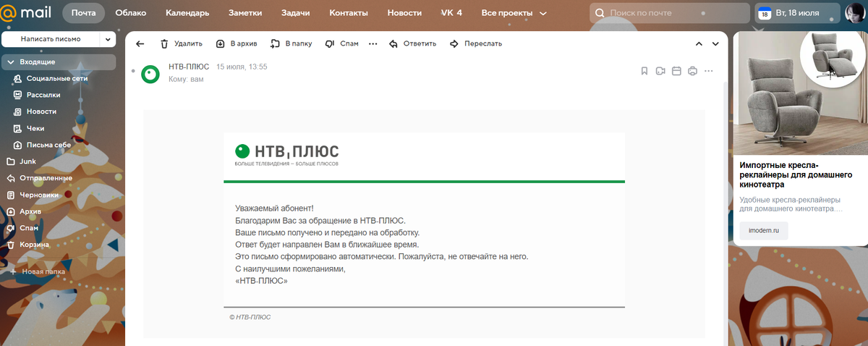This screenshot has height=346, width=868.
Task: Bookmark this email with flag icon
Action: [644, 71]
